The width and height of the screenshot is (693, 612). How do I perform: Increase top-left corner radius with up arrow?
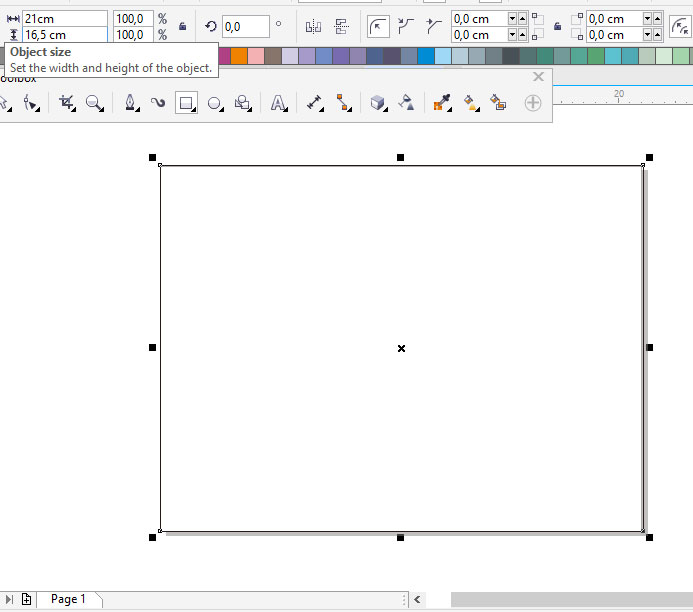[522, 19]
